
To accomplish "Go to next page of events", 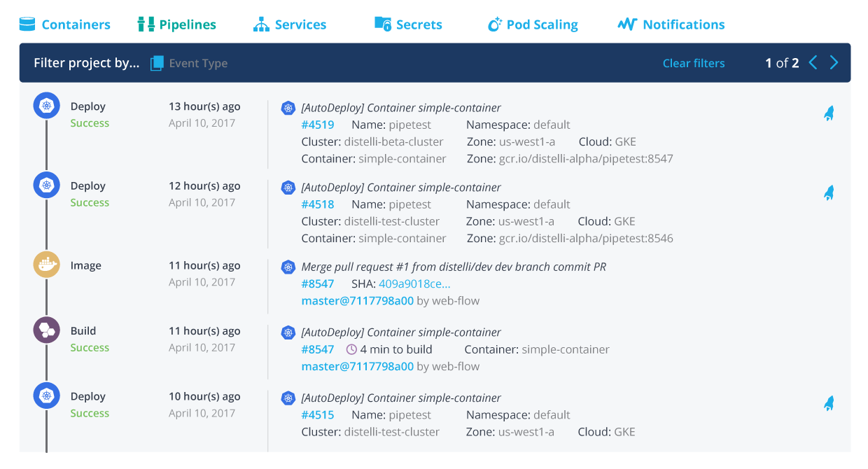I will coord(834,63).
